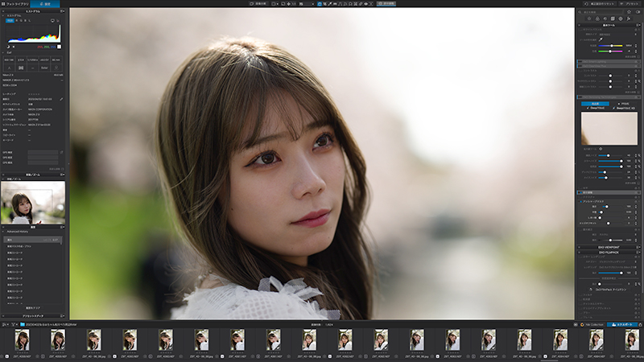
Task: Expand the DXO FILMPACK panel
Action: click(x=609, y=253)
